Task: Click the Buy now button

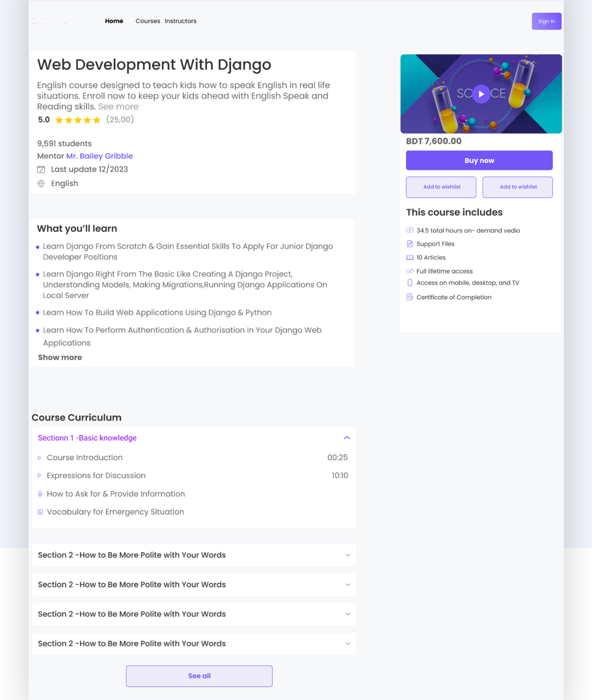Action: [479, 160]
